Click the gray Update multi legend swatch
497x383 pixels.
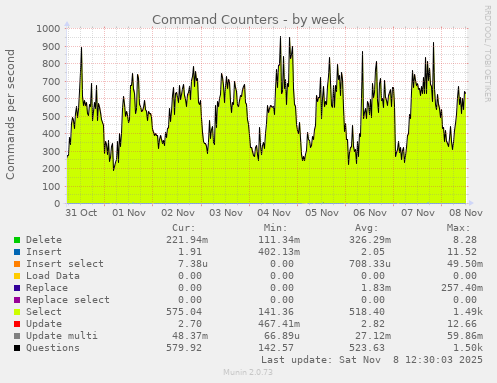click(17, 336)
